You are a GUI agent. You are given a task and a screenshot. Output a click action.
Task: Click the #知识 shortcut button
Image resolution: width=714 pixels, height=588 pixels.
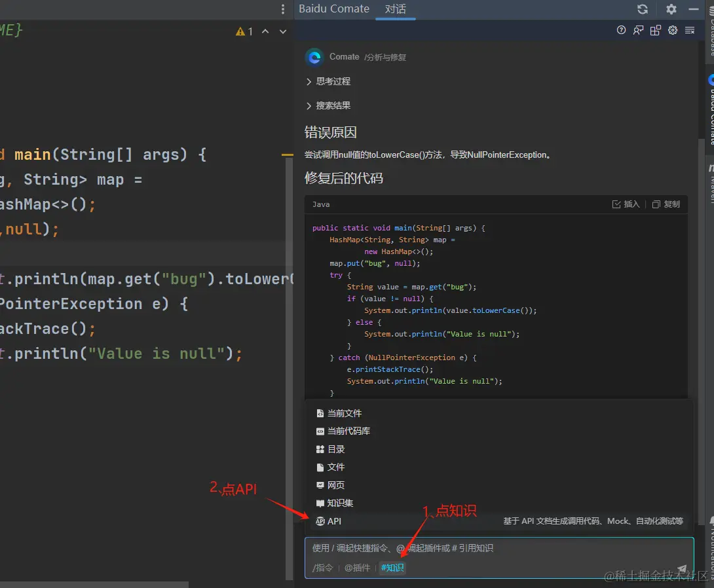click(x=392, y=568)
